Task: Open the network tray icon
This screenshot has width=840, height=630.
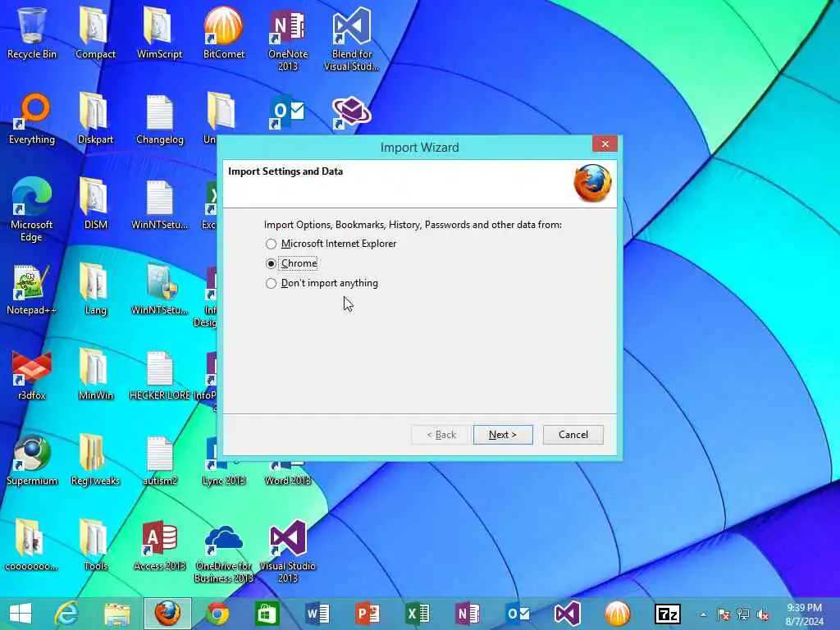Action: pos(743,614)
